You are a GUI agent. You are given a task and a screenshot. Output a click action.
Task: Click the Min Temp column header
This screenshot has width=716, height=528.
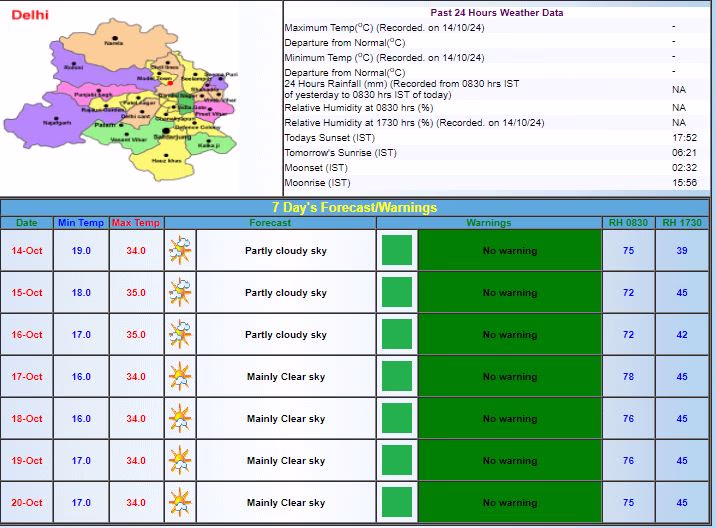[81, 223]
